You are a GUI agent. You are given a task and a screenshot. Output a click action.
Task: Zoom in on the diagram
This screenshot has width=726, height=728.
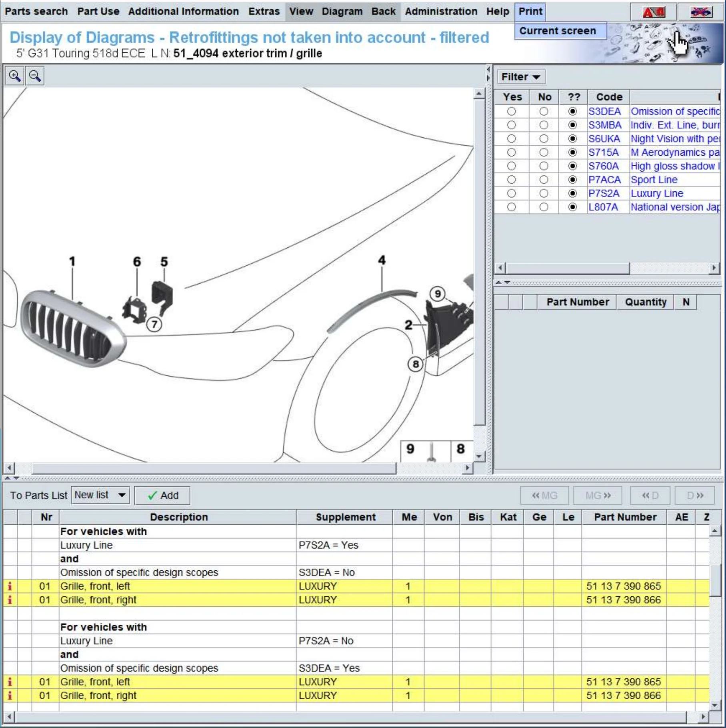[x=15, y=76]
